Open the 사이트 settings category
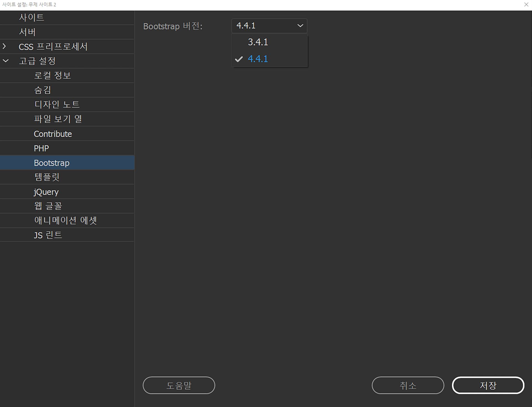The width and height of the screenshot is (532, 407). tap(31, 17)
